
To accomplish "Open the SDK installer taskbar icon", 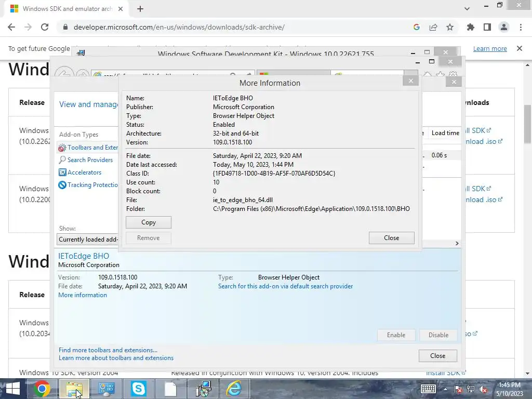I will [x=203, y=389].
